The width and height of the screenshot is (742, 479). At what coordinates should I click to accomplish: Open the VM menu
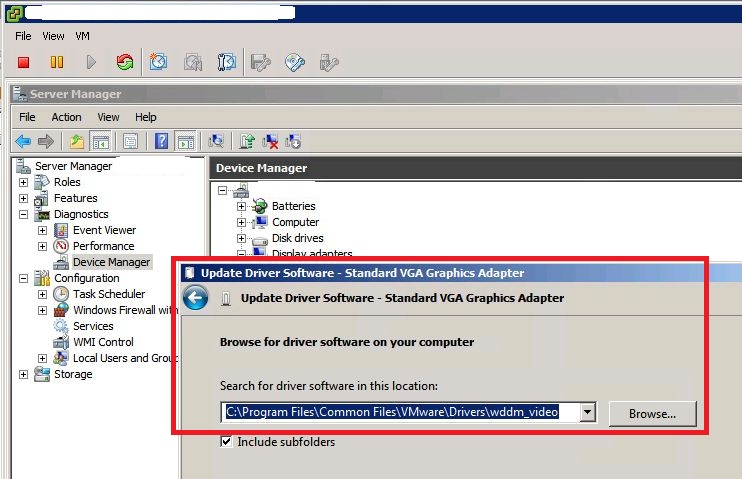83,36
